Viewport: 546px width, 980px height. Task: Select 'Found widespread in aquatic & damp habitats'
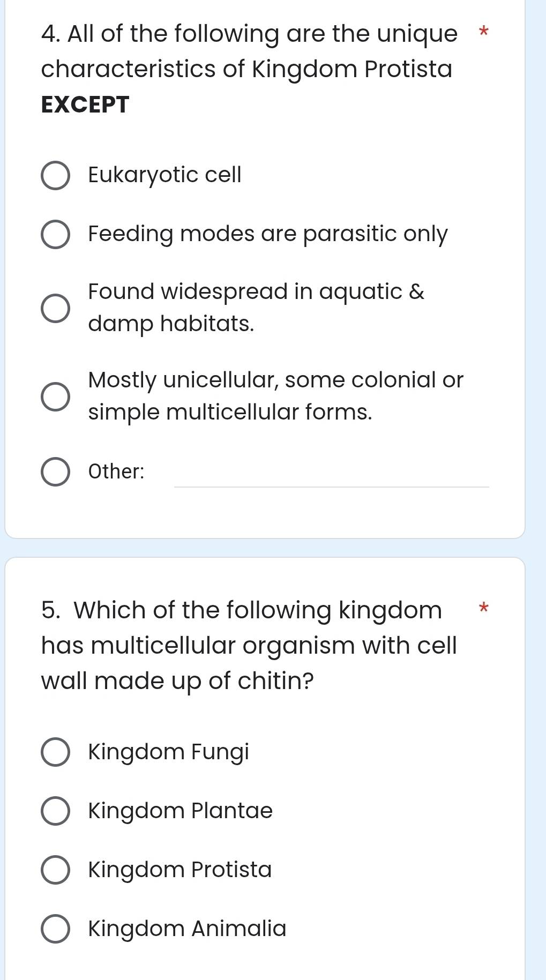coord(55,307)
